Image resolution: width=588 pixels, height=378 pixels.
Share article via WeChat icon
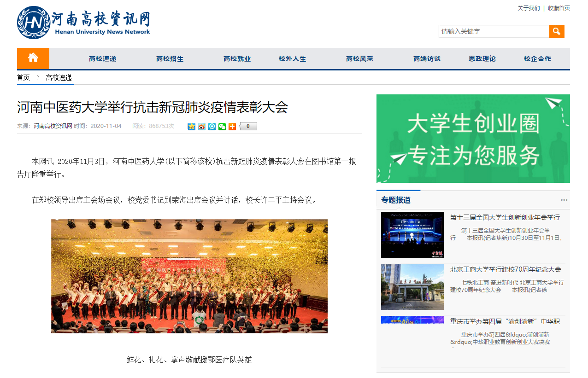(x=222, y=126)
